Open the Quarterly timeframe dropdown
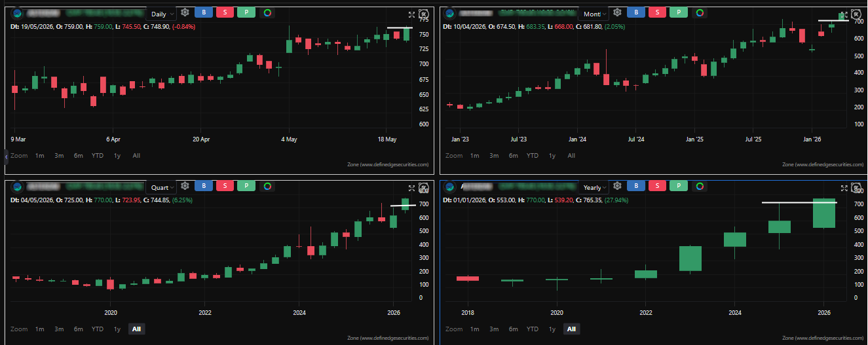868x345 pixels. point(162,187)
